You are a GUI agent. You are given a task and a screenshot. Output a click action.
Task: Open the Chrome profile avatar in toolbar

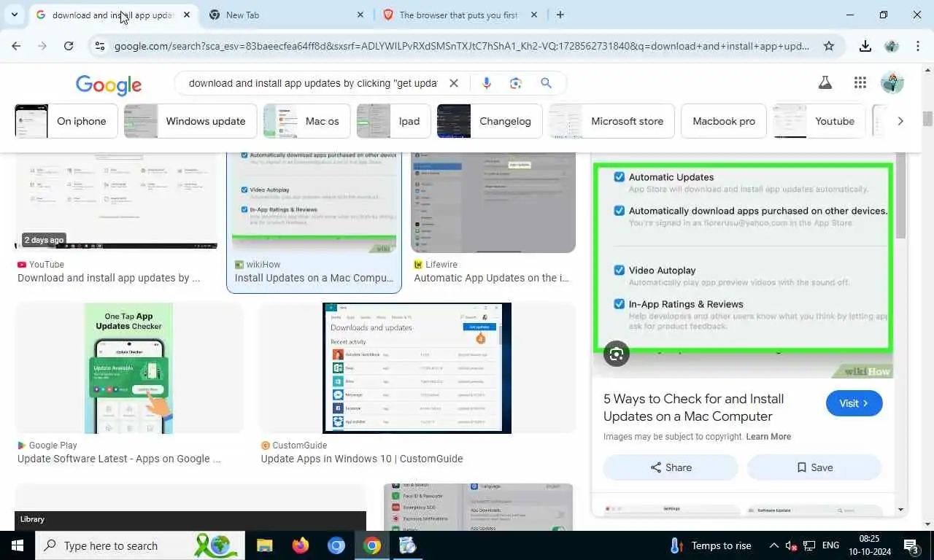[892, 46]
